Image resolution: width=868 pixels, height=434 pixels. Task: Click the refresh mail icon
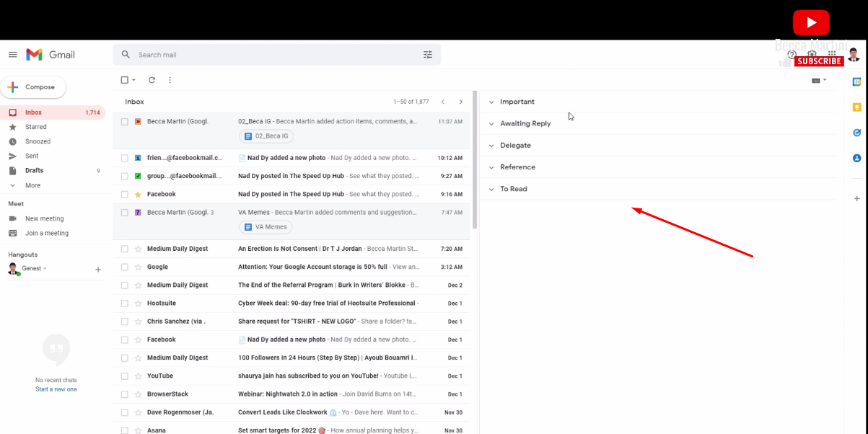[x=152, y=80]
